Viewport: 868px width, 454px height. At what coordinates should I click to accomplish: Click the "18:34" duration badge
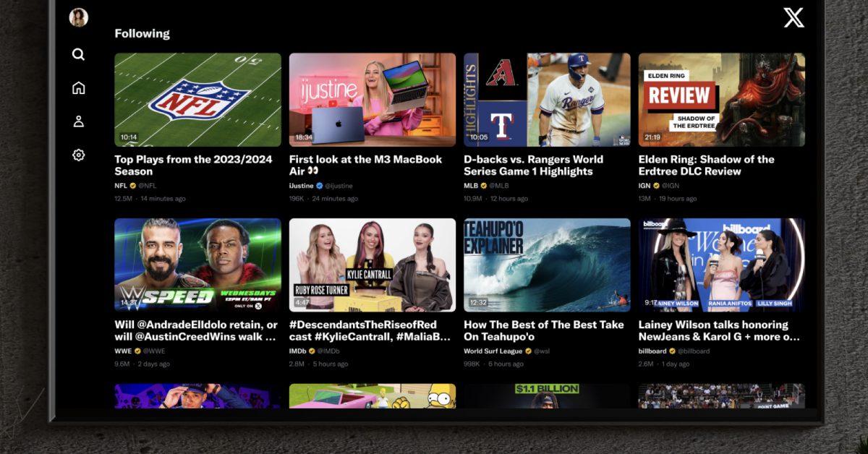304,137
